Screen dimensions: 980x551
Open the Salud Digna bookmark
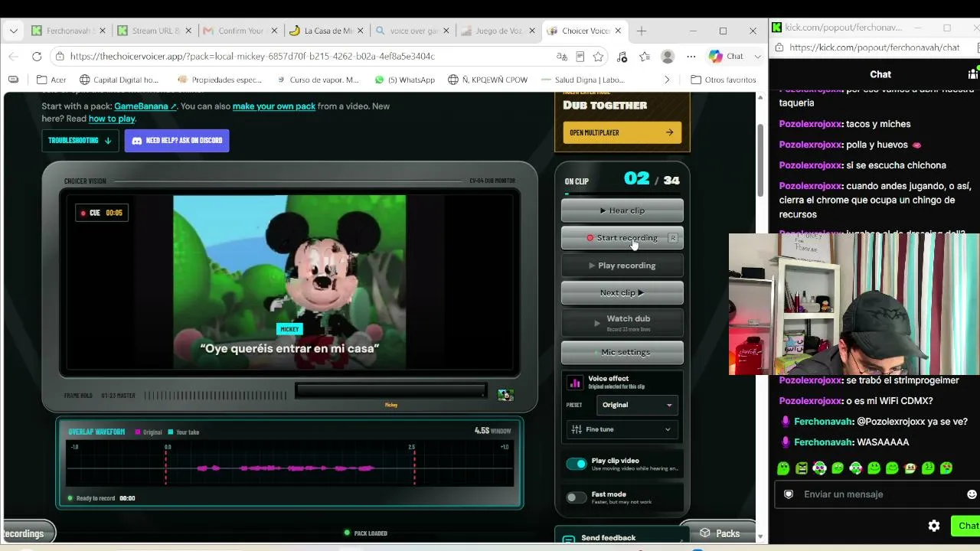tap(583, 80)
